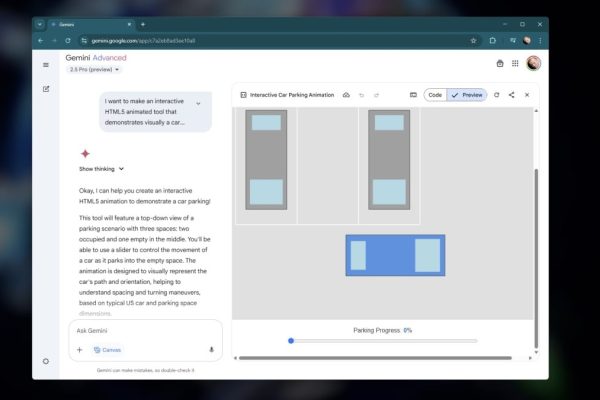This screenshot has width=600, height=400.
Task: Click the canvas horizontal scrollbar thumb
Action: [x=375, y=358]
